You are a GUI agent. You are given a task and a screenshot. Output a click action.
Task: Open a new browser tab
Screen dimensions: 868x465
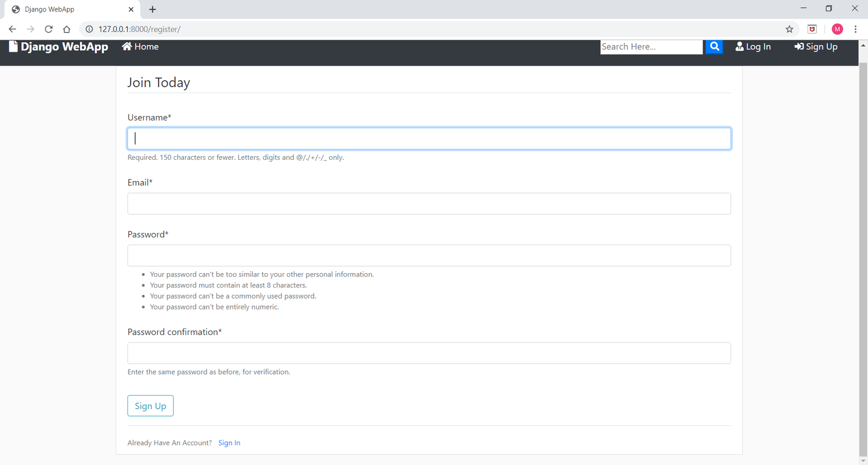(152, 9)
